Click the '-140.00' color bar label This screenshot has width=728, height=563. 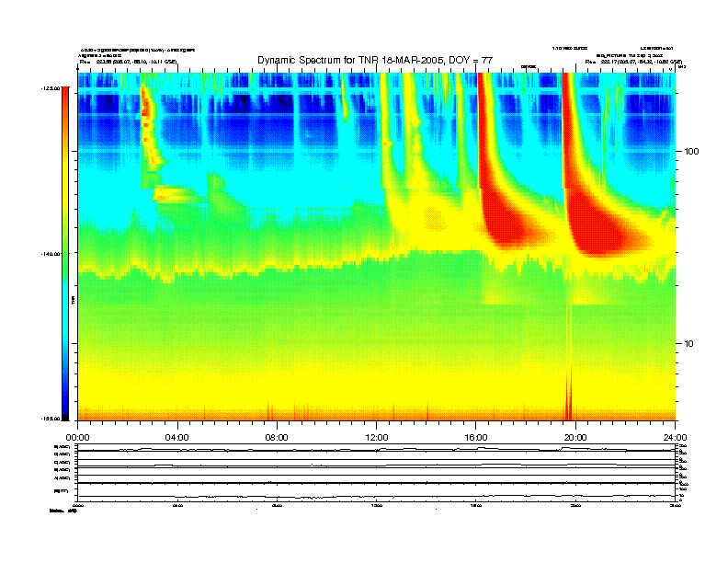tap(51, 254)
